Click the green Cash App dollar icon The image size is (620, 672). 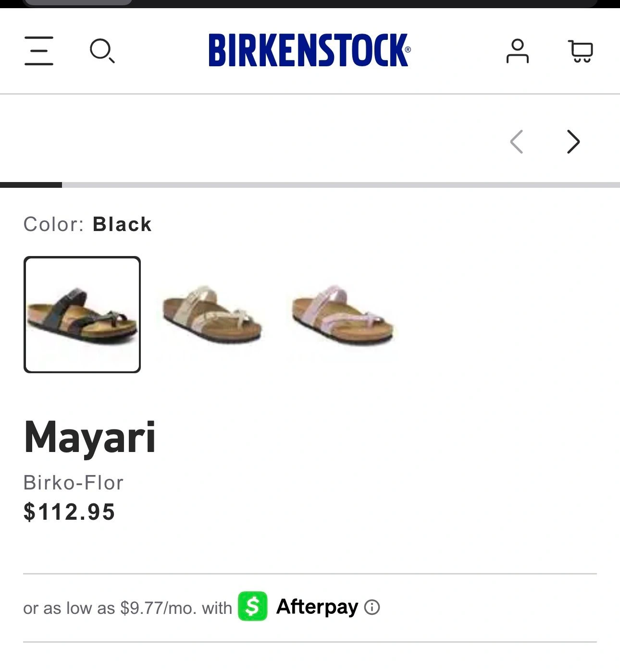(253, 606)
